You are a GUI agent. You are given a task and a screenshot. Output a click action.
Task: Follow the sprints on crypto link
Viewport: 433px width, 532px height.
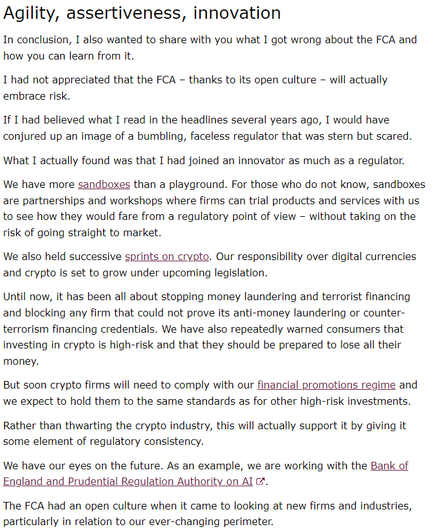167,256
